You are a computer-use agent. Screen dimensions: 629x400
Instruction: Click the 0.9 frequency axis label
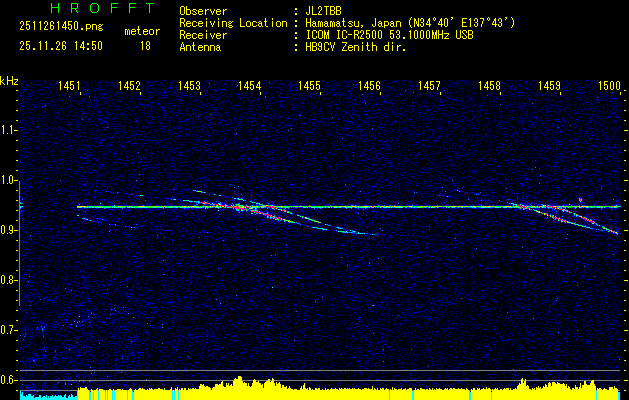pos(9,230)
